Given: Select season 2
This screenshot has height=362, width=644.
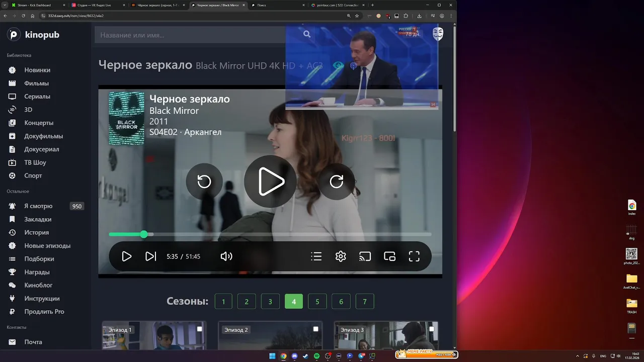Looking at the screenshot, I should (x=247, y=302).
